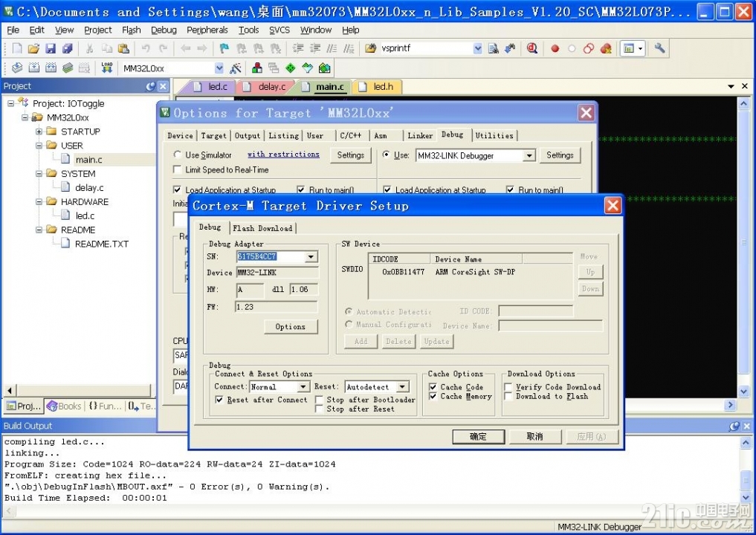Click the Rebuild all target files icon
The height and width of the screenshot is (535, 756).
click(x=51, y=68)
